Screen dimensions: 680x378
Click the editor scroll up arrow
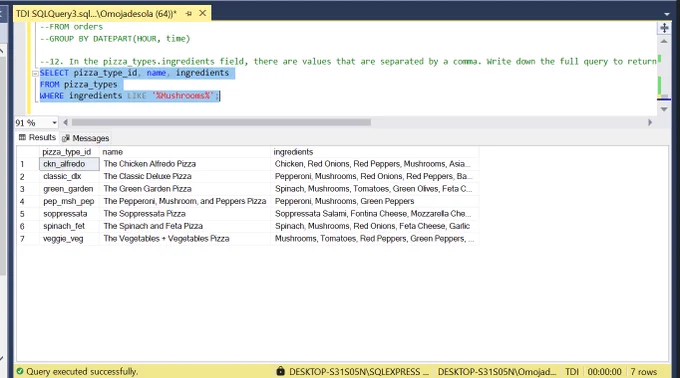pyautogui.click(x=664, y=42)
